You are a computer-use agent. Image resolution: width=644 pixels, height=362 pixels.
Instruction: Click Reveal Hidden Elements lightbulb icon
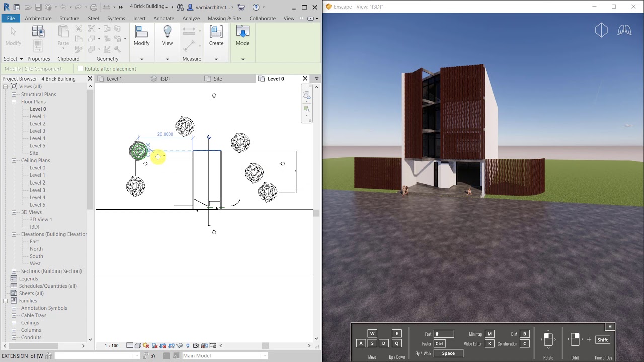coord(188,345)
